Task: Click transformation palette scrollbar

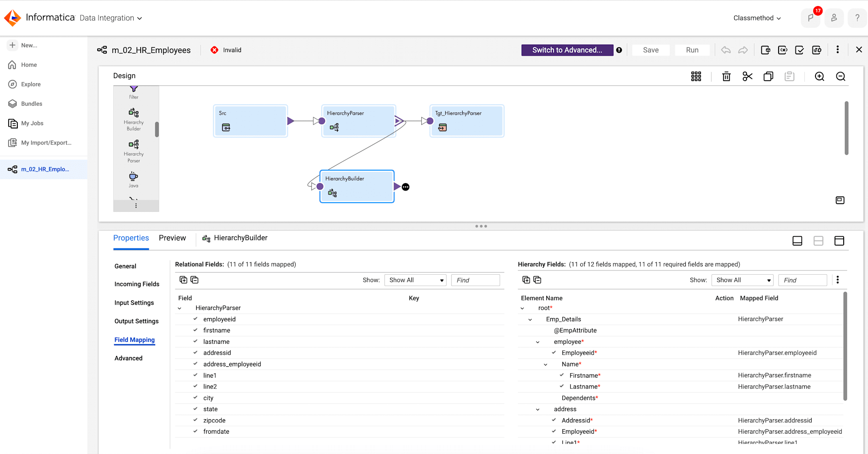Action: [157, 129]
